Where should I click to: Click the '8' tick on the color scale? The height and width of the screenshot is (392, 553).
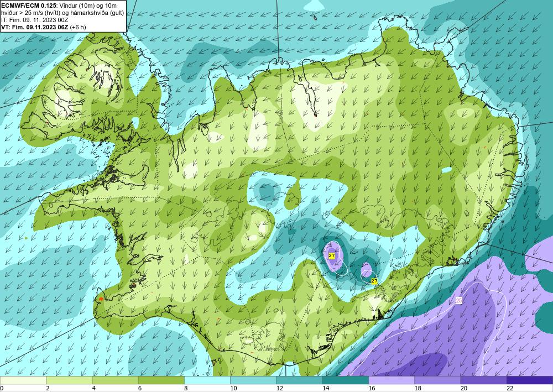pyautogui.click(x=186, y=388)
